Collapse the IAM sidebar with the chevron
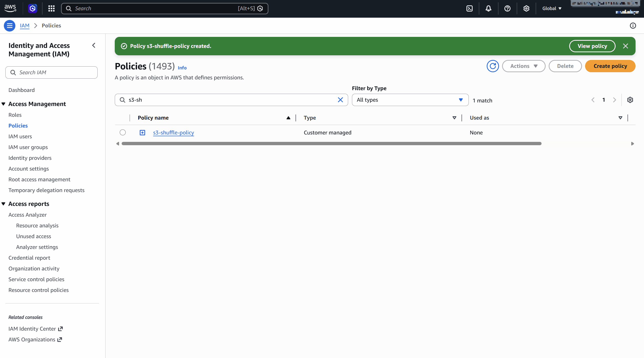Image resolution: width=644 pixels, height=358 pixels. (94, 45)
